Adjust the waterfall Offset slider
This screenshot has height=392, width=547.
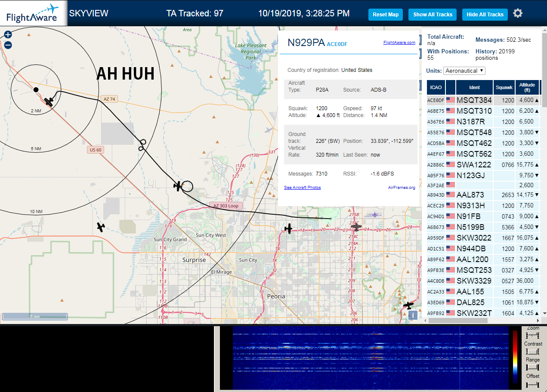(x=532, y=384)
